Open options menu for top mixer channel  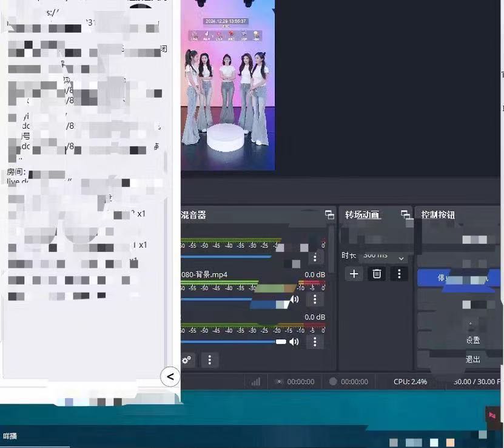(x=315, y=257)
